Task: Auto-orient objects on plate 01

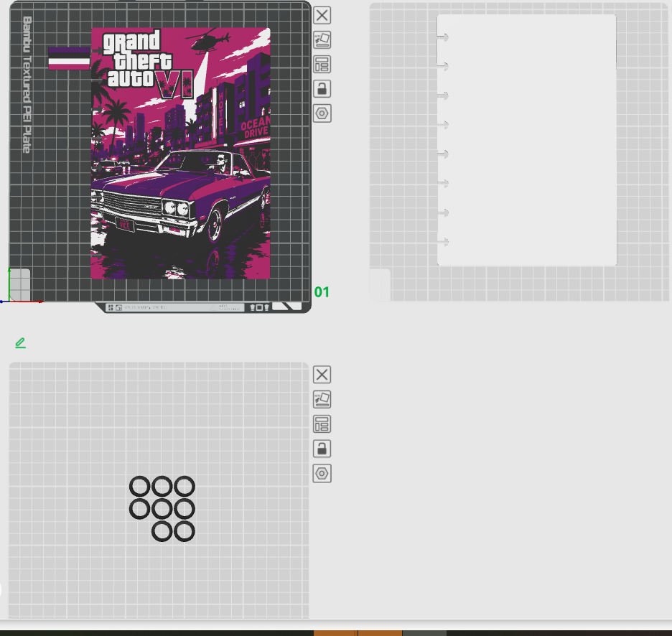Action: tap(322, 40)
